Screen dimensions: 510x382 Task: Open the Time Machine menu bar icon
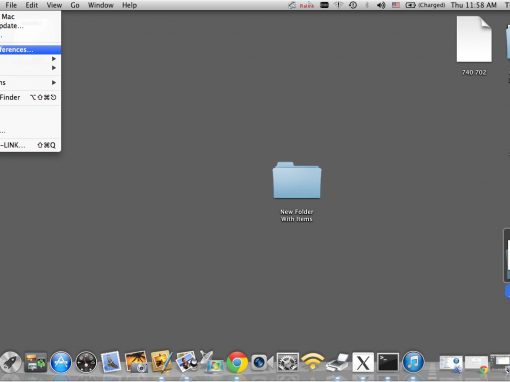pyautogui.click(x=353, y=5)
